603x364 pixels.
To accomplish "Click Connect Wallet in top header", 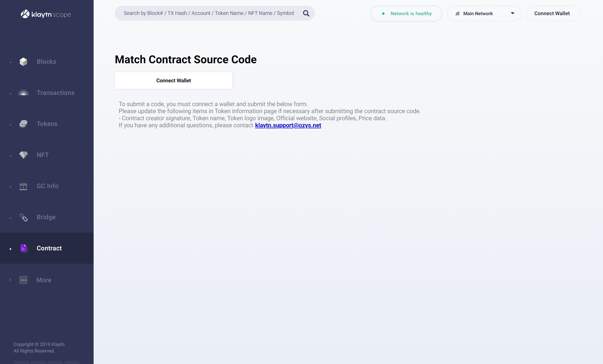I will [553, 14].
